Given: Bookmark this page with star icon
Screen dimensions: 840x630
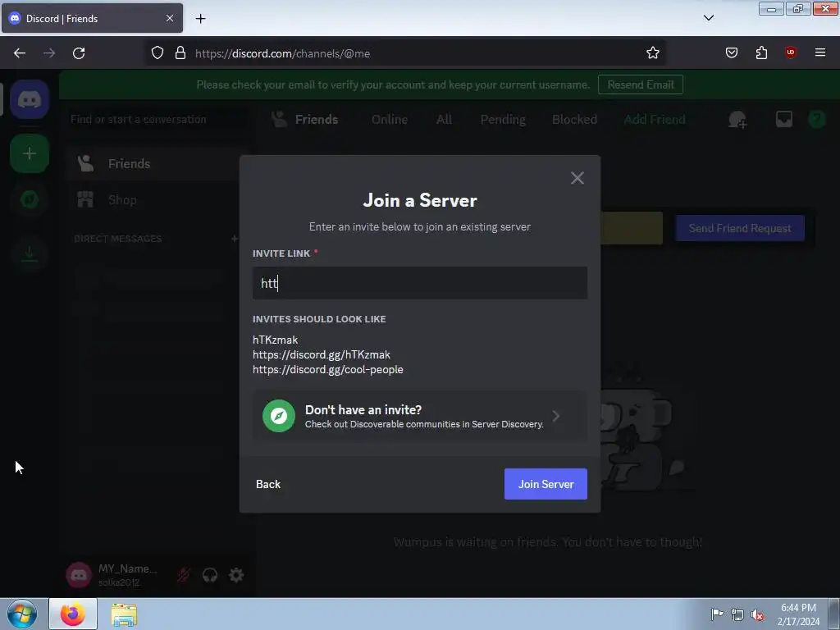Looking at the screenshot, I should [652, 52].
